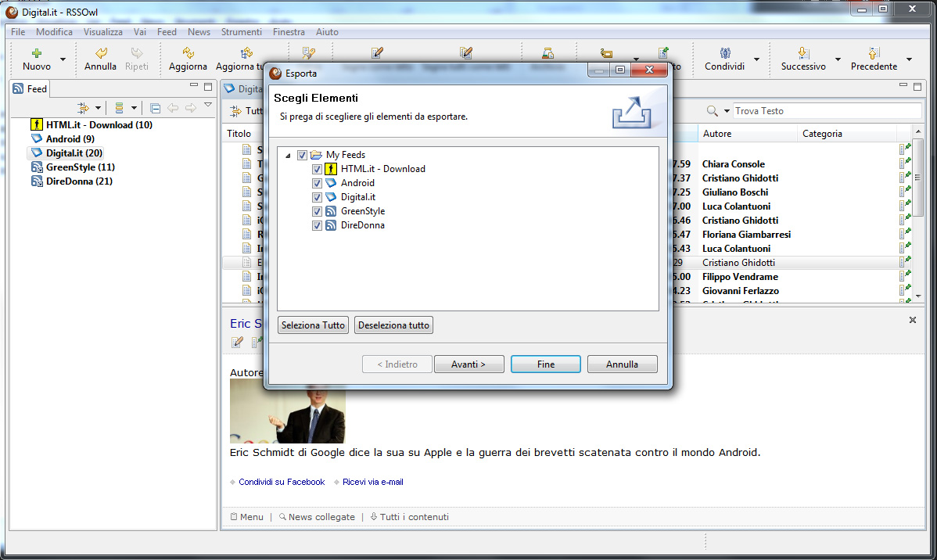Screen dimensions: 937x560
Task: Uncheck GreenStyle in the export list
Action: 317,212
